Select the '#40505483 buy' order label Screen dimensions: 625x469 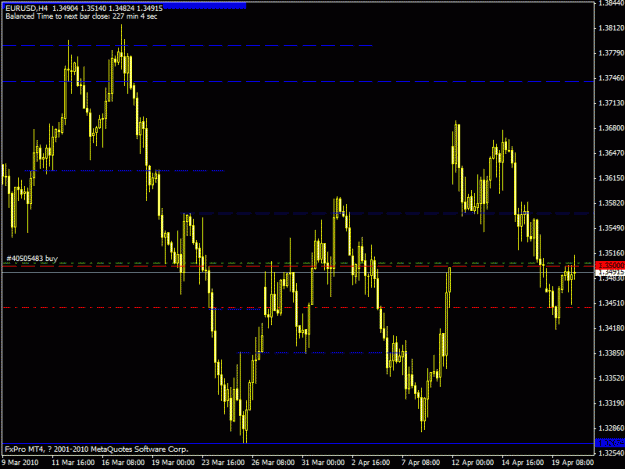click(32, 259)
